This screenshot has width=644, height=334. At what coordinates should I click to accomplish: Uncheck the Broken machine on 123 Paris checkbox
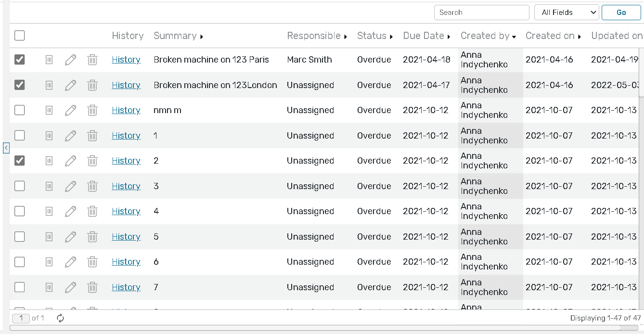[20, 60]
